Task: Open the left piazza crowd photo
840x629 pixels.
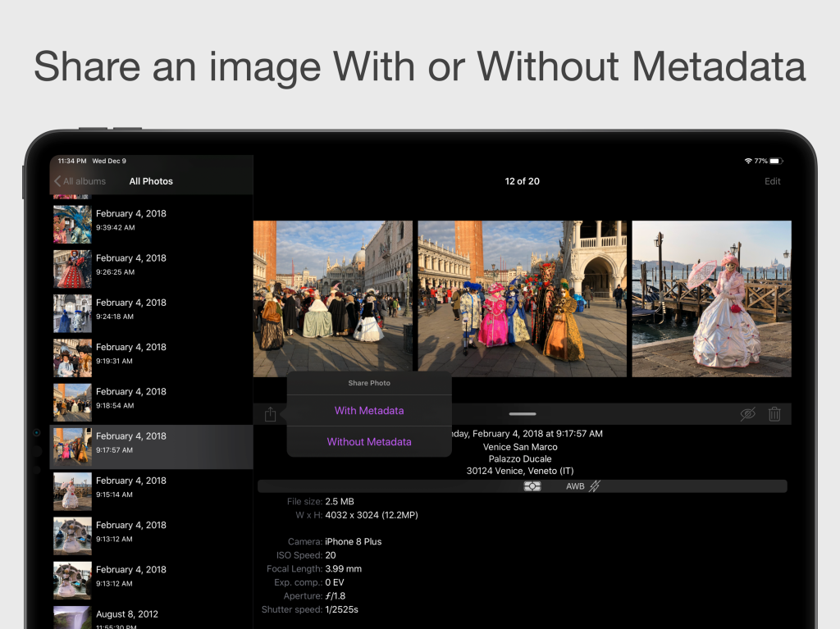Action: [332, 299]
